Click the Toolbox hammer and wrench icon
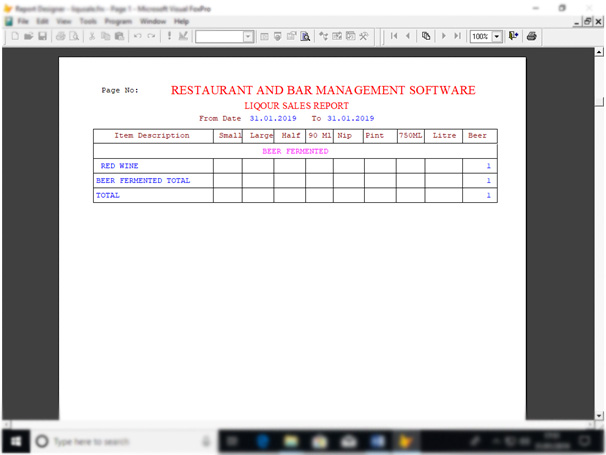The width and height of the screenshot is (606, 455). tap(364, 36)
